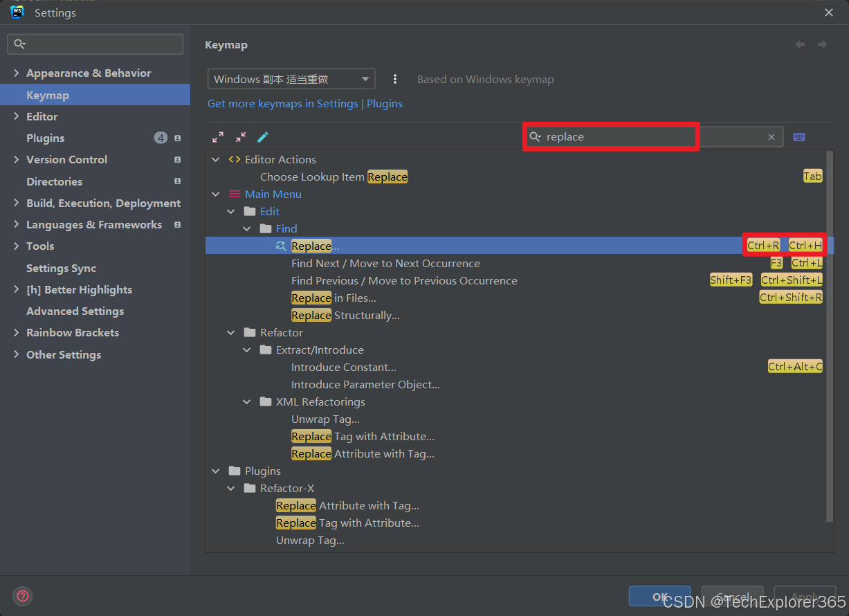
Task: Open keymap options three-dot menu
Action: 395,79
